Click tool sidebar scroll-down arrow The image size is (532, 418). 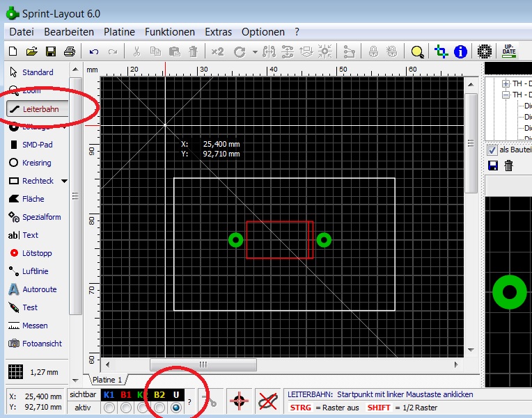point(75,380)
